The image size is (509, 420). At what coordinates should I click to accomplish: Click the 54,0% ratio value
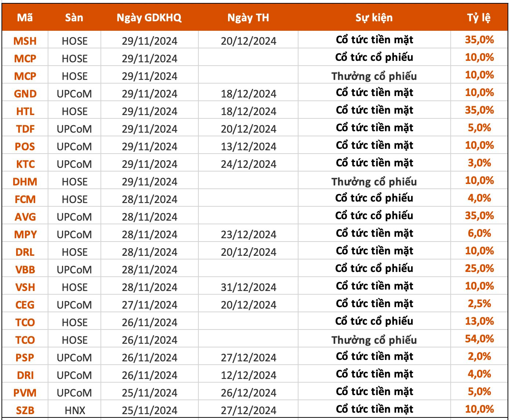pyautogui.click(x=479, y=339)
